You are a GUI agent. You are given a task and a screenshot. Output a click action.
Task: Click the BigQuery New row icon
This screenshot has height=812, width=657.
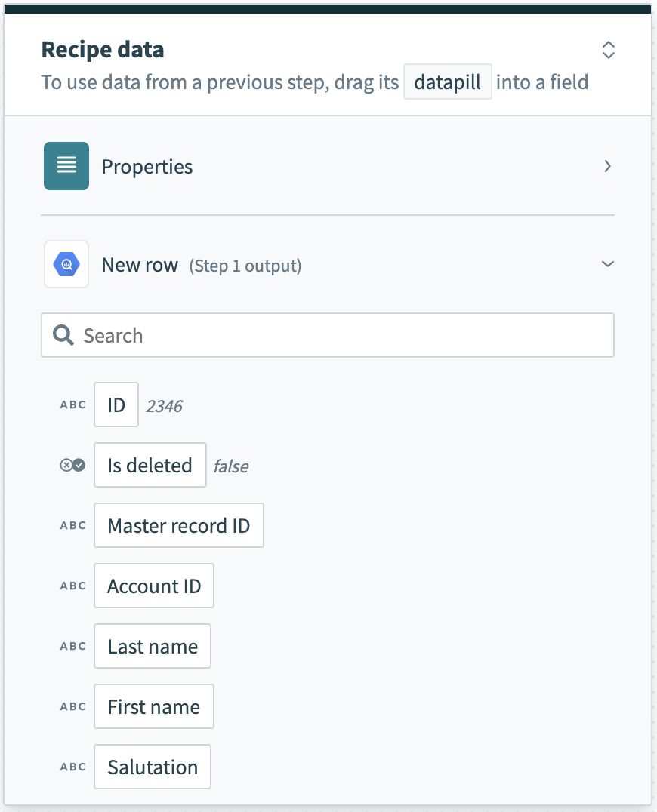(66, 264)
